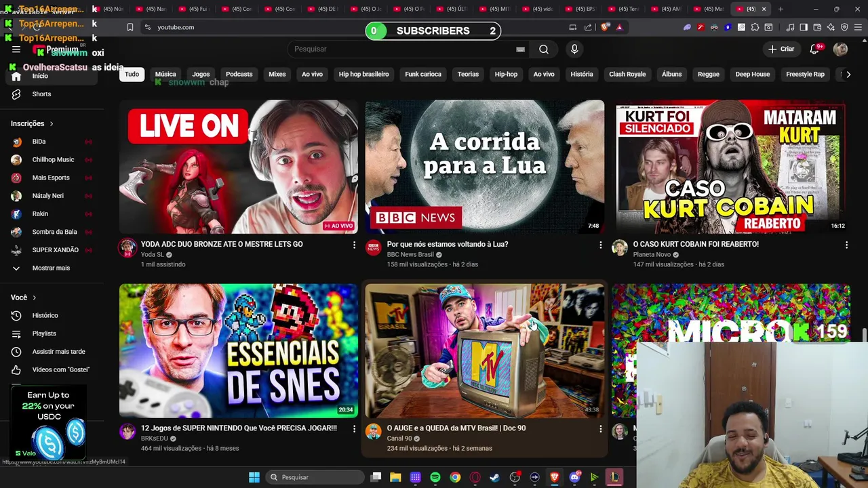Select the Jogos chip

click(x=201, y=74)
